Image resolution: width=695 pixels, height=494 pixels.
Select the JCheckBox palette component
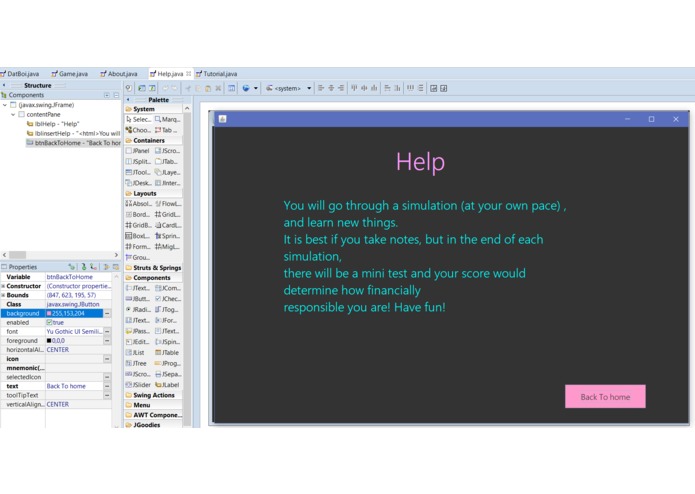pyautogui.click(x=167, y=299)
